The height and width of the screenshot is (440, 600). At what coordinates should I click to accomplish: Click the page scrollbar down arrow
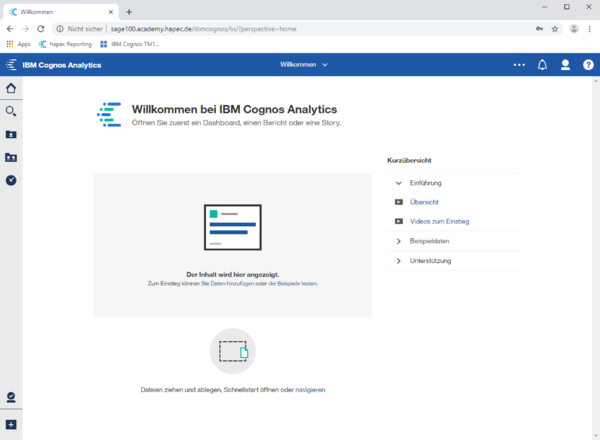596,436
